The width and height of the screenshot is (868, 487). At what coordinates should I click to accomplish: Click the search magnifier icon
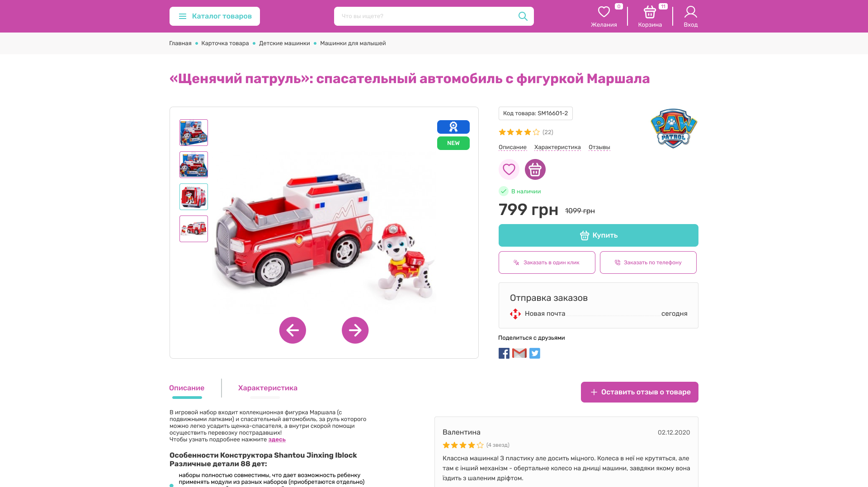click(523, 16)
